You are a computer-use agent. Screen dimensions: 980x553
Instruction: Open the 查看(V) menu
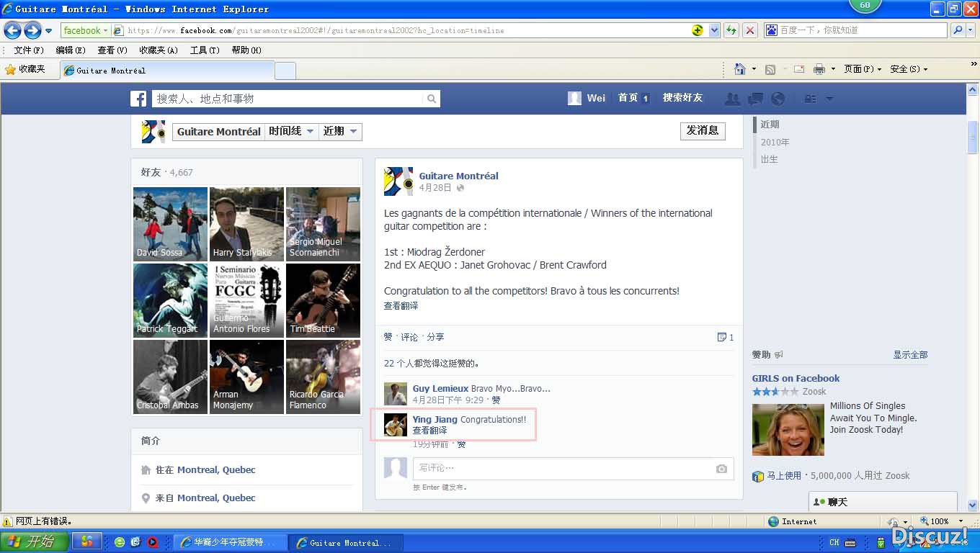click(112, 50)
